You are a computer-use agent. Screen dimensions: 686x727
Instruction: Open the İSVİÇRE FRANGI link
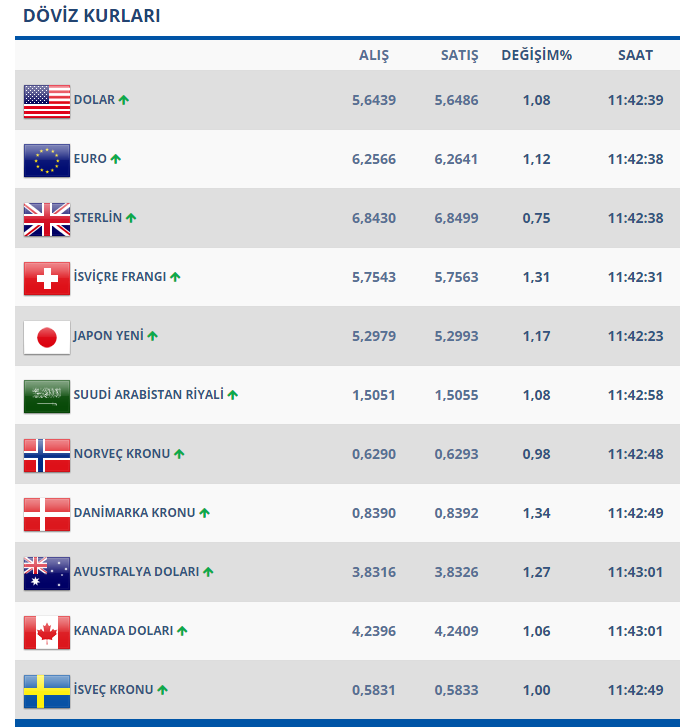point(120,277)
